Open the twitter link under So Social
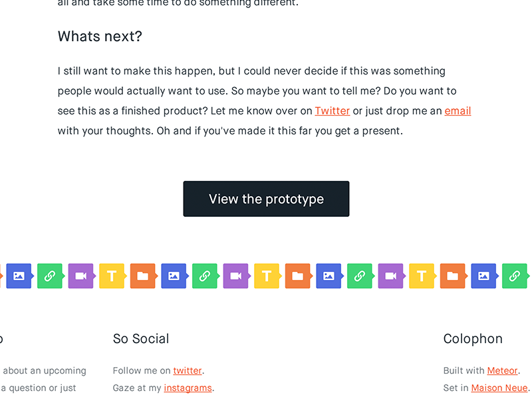The width and height of the screenshot is (532, 399). click(x=187, y=370)
